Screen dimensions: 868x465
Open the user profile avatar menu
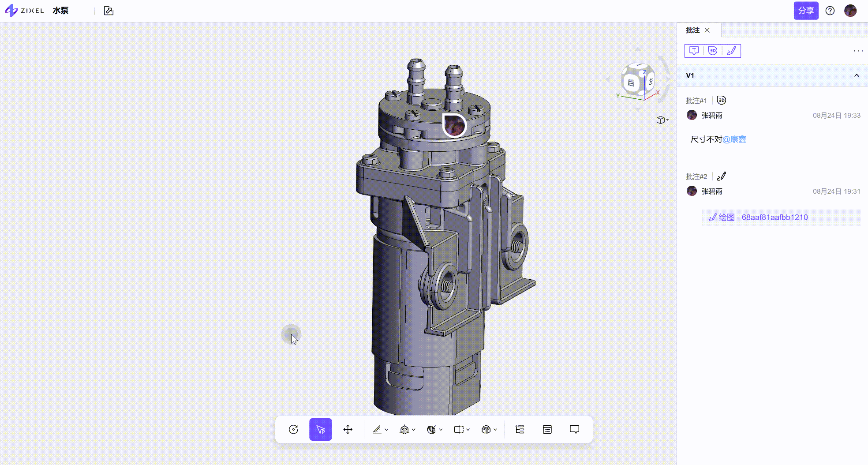(x=850, y=11)
